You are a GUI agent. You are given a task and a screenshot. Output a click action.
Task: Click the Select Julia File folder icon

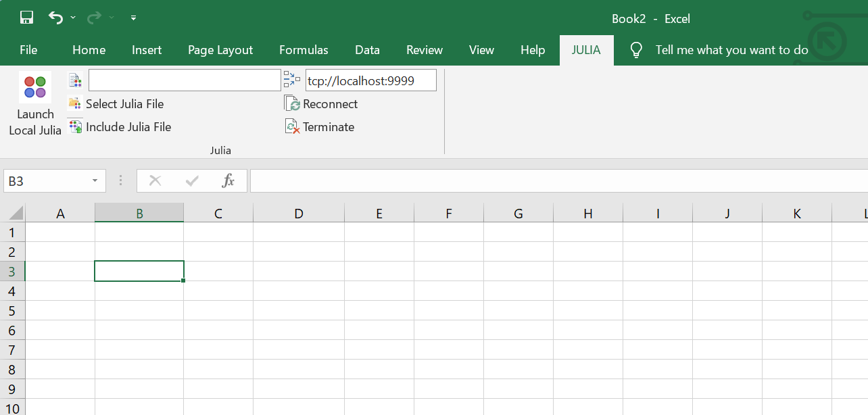75,103
